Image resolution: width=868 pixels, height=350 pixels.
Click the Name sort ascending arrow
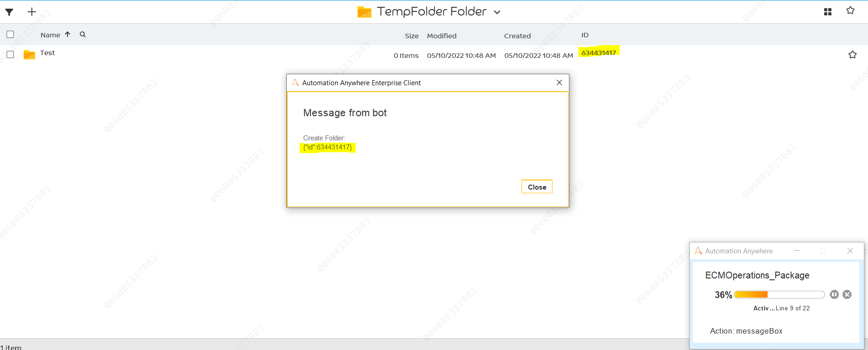(67, 34)
